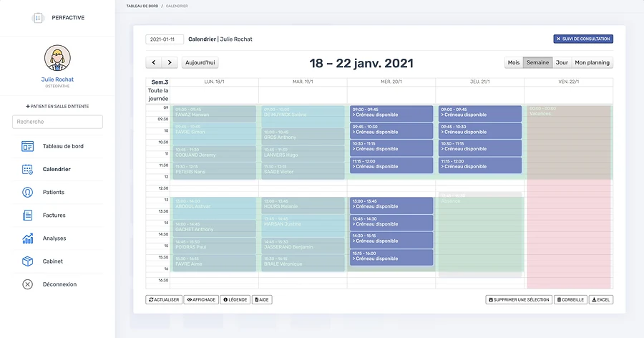Open the Tableau de bord sidebar icon
This screenshot has height=338, width=644.
(27, 146)
